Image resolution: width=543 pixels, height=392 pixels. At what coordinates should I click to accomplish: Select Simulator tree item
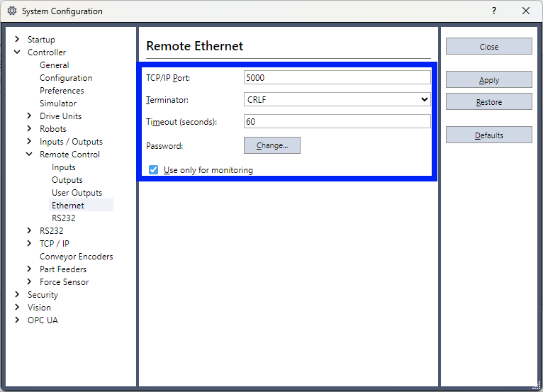click(58, 103)
